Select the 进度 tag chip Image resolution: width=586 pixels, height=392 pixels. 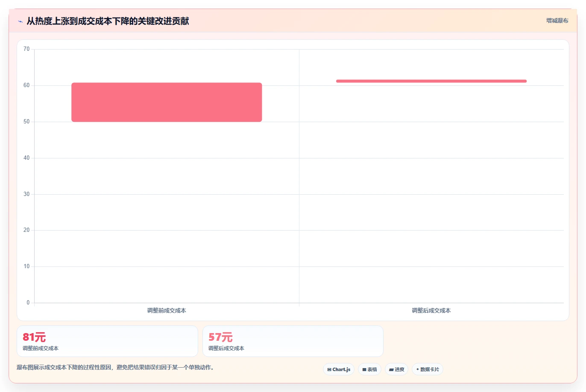click(396, 369)
